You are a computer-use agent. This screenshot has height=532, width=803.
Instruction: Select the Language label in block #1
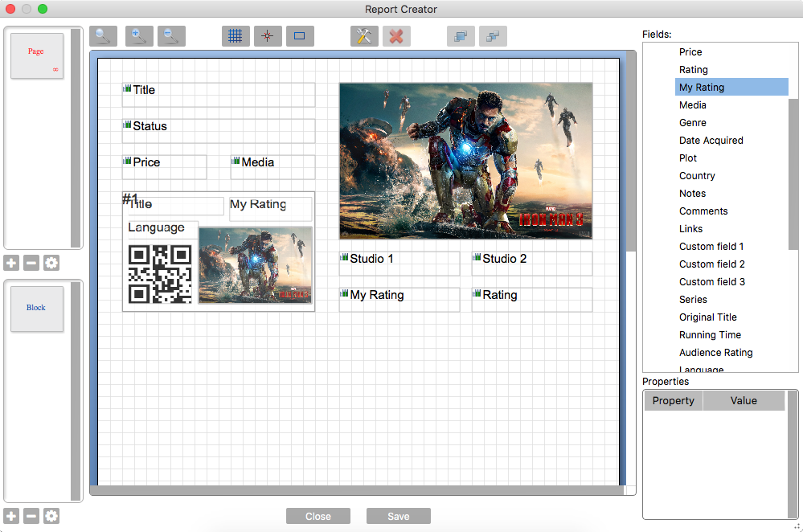[156, 227]
